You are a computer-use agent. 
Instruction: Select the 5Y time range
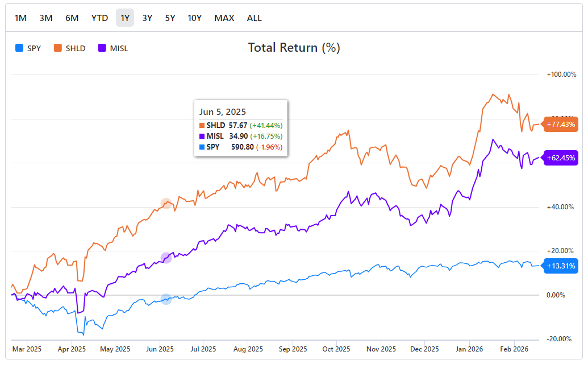tap(170, 18)
